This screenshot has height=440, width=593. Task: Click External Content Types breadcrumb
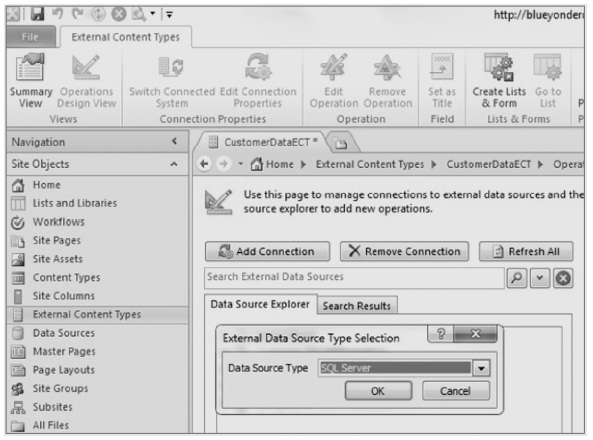370,164
